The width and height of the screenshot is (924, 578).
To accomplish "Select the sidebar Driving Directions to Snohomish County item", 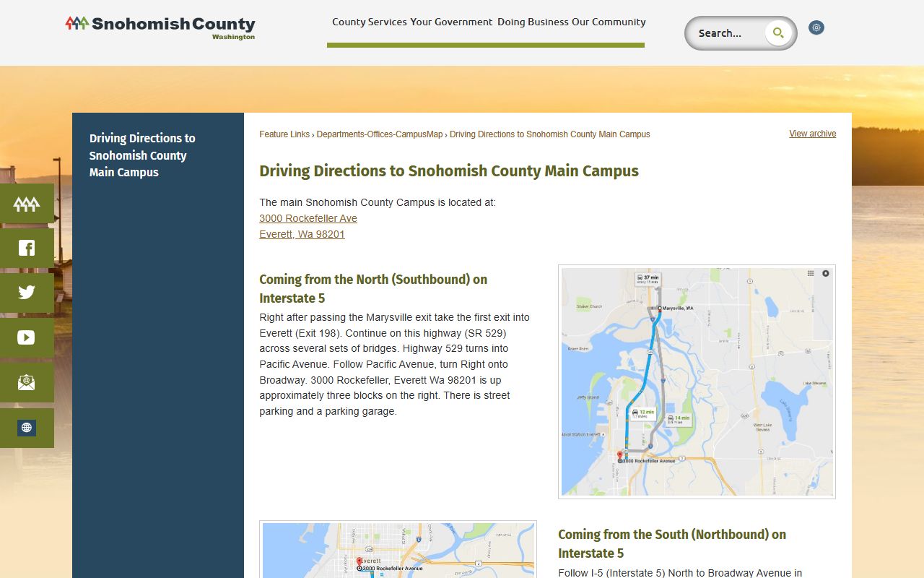I will 142,155.
